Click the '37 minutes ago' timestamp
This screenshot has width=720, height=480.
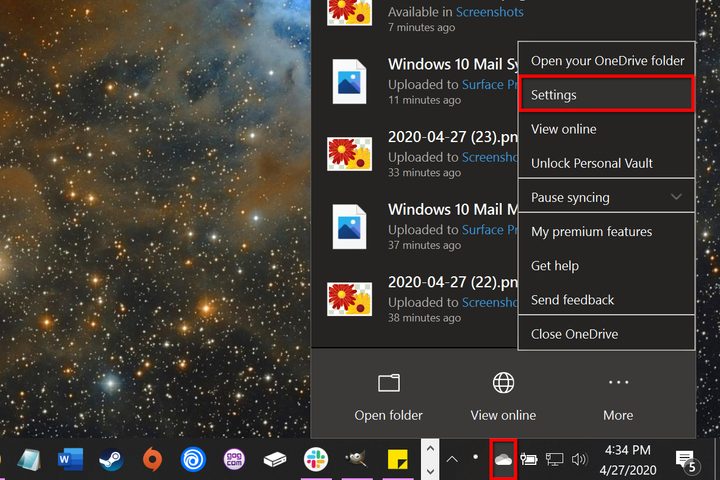tap(424, 245)
